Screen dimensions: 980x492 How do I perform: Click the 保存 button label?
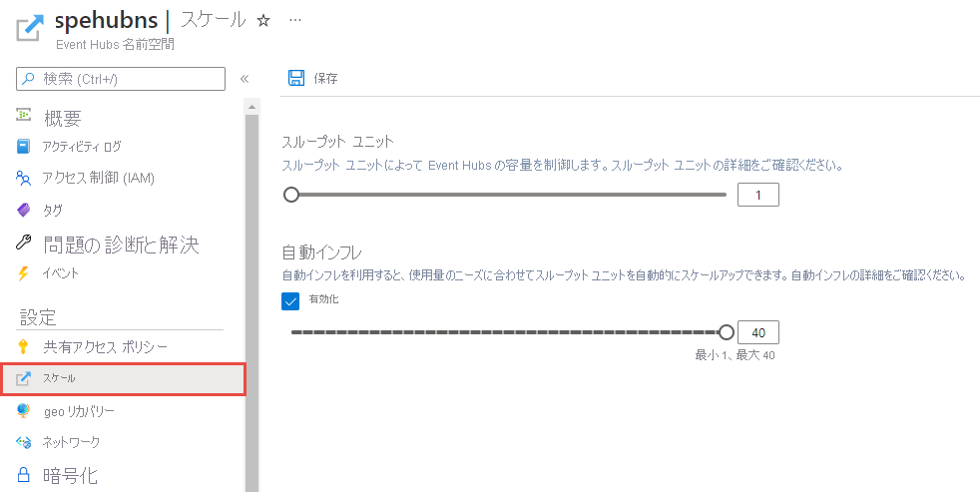click(325, 79)
